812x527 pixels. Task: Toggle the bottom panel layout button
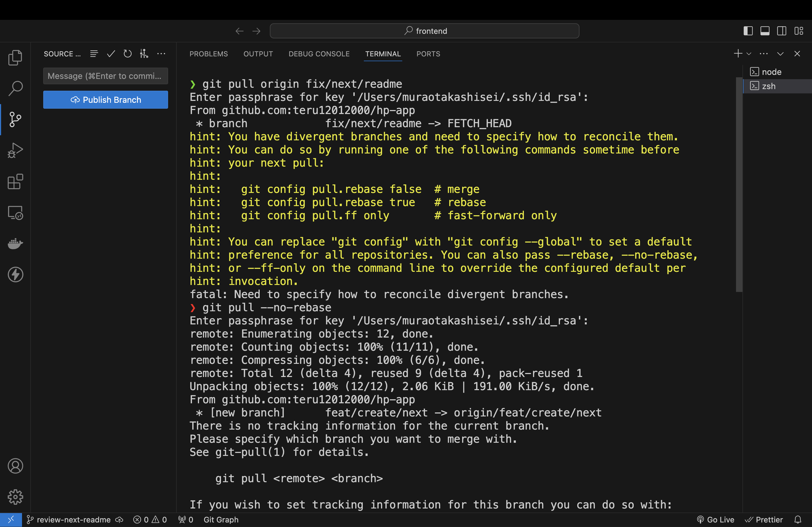764,31
